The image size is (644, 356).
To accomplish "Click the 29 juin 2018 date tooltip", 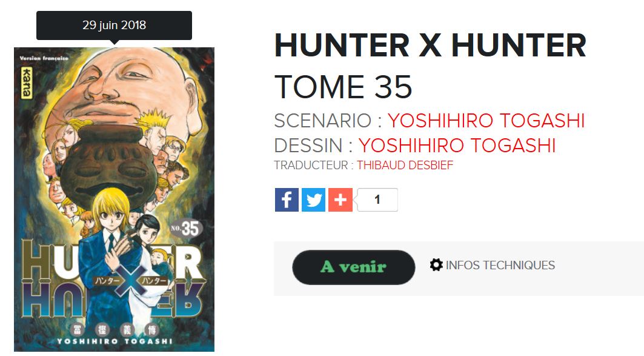I will click(114, 25).
